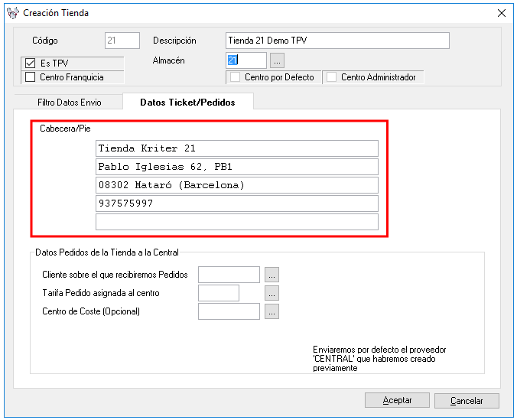Click the Tienda Kriter 21 header line
This screenshot has width=517, height=420.
(237, 148)
